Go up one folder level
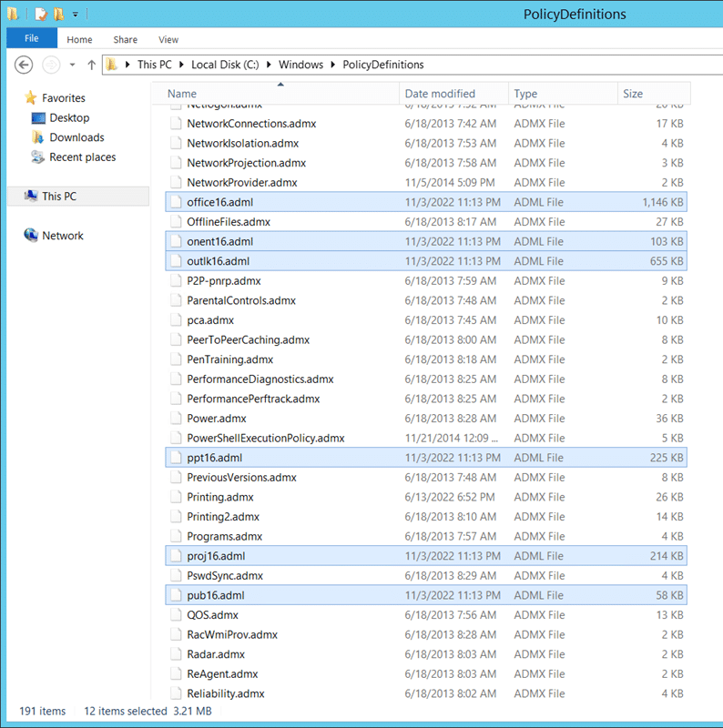Viewport: 723px width, 728px height. click(x=92, y=65)
